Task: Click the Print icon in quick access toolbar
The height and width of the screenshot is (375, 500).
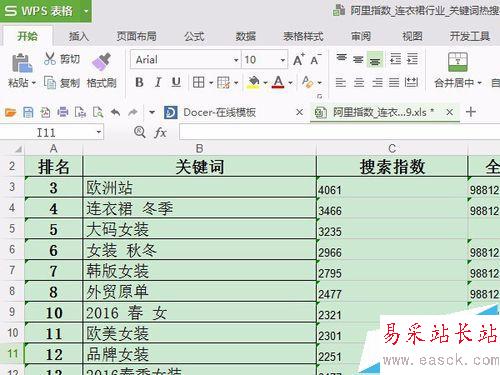Action: click(63, 112)
